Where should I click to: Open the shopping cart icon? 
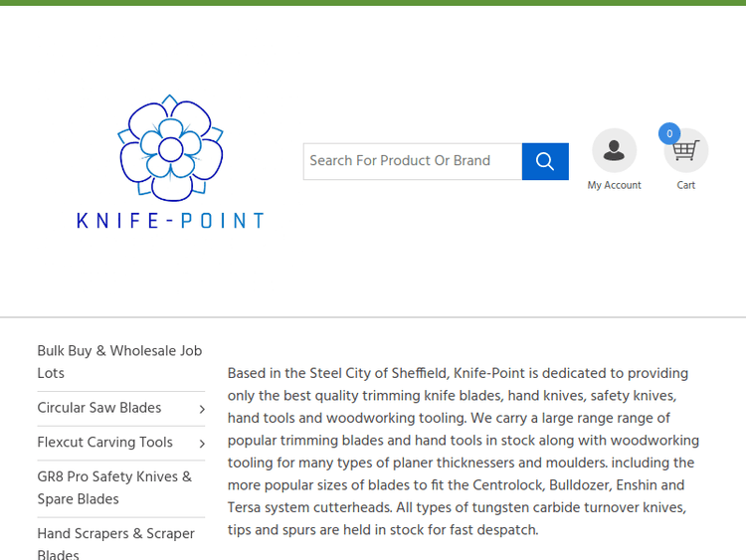pyautogui.click(x=686, y=150)
